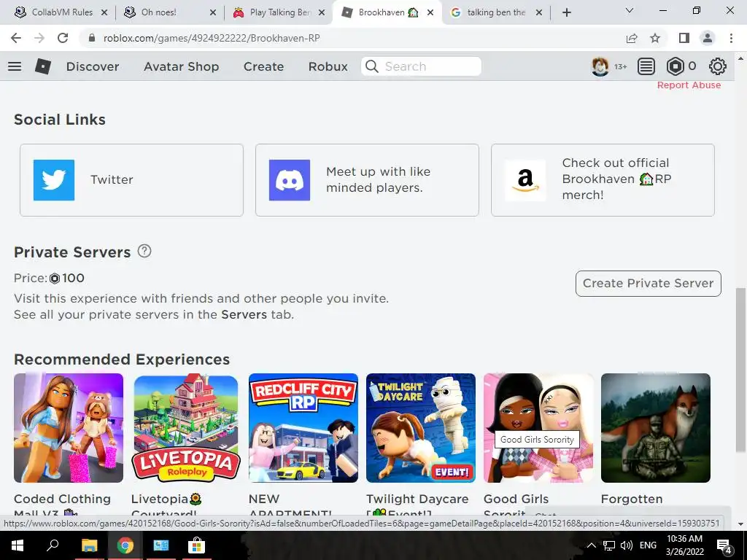Open Meet up with like minded players link
747x560 pixels.
[x=367, y=180]
